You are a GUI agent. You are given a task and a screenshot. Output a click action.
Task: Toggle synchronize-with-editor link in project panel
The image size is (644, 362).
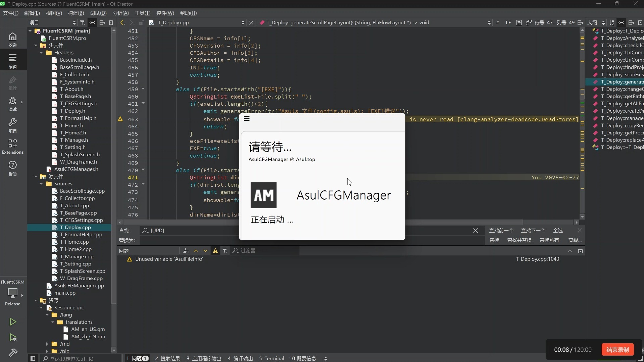tap(92, 22)
